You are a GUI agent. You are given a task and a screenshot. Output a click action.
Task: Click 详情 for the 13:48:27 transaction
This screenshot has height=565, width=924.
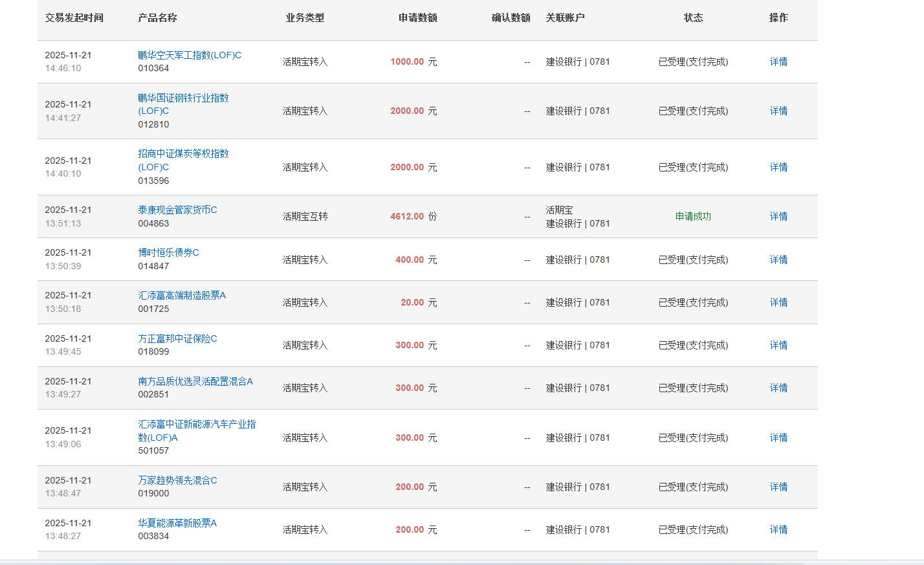[x=778, y=529]
